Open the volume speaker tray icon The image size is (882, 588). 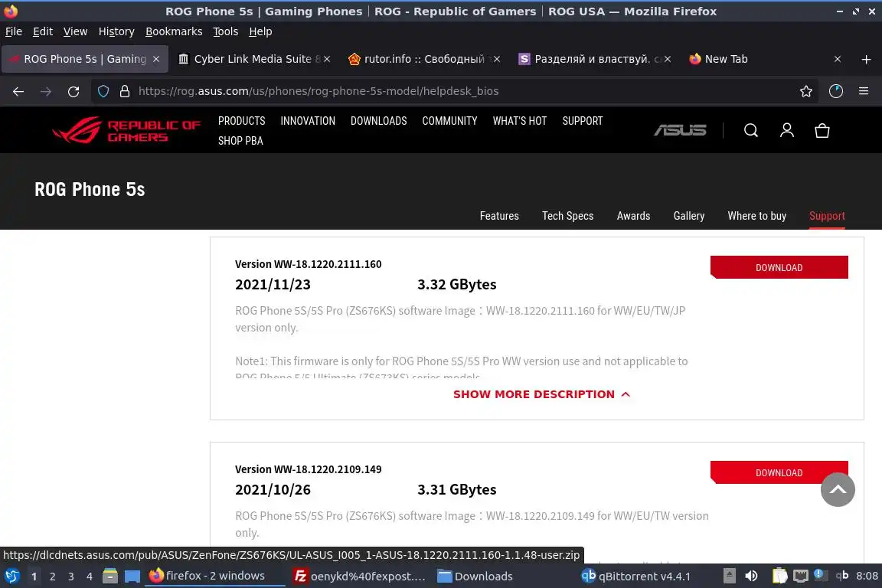pyautogui.click(x=751, y=577)
